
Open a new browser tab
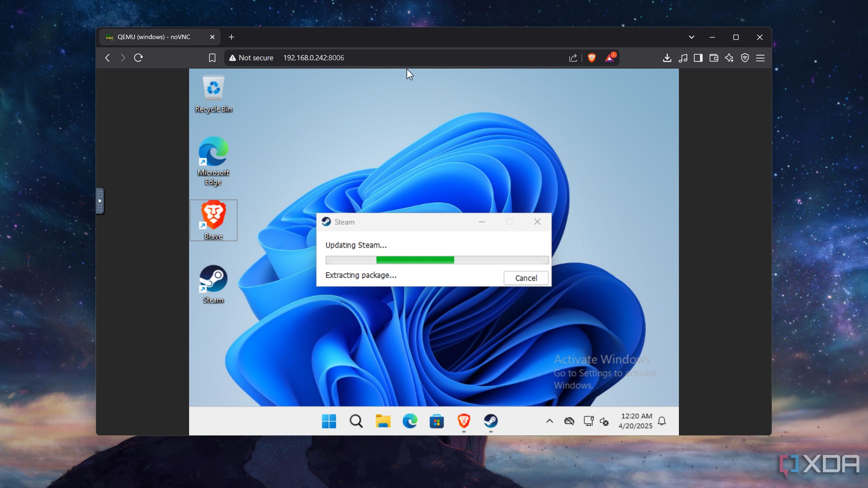(x=231, y=37)
